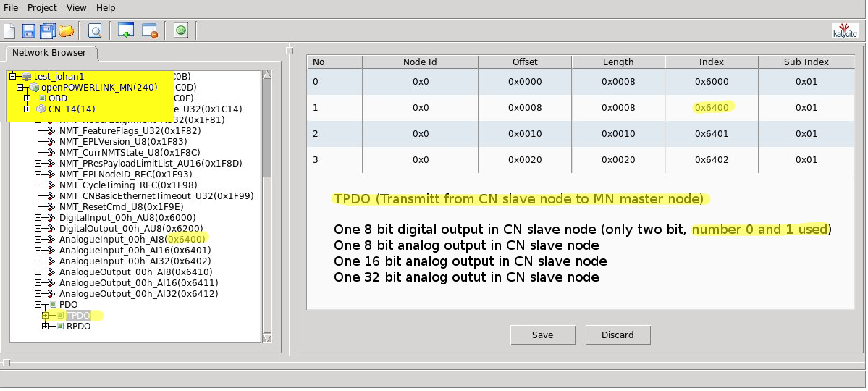This screenshot has width=868, height=391.
Task: Click the 0x6400 Index cell
Action: point(712,107)
